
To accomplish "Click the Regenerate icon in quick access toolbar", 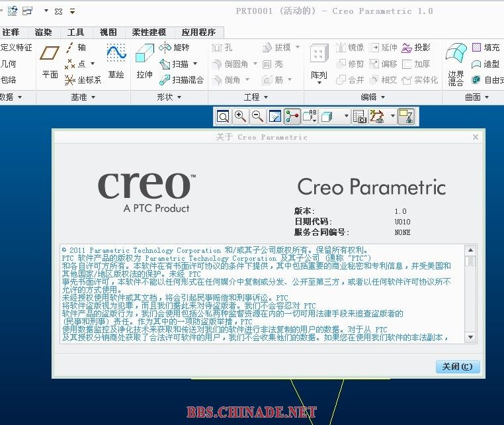I will [13, 11].
